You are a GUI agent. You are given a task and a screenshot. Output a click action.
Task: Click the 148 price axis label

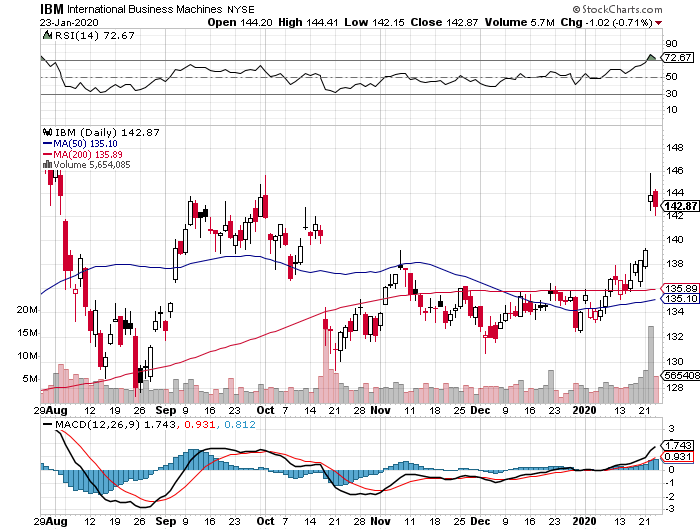coord(675,147)
